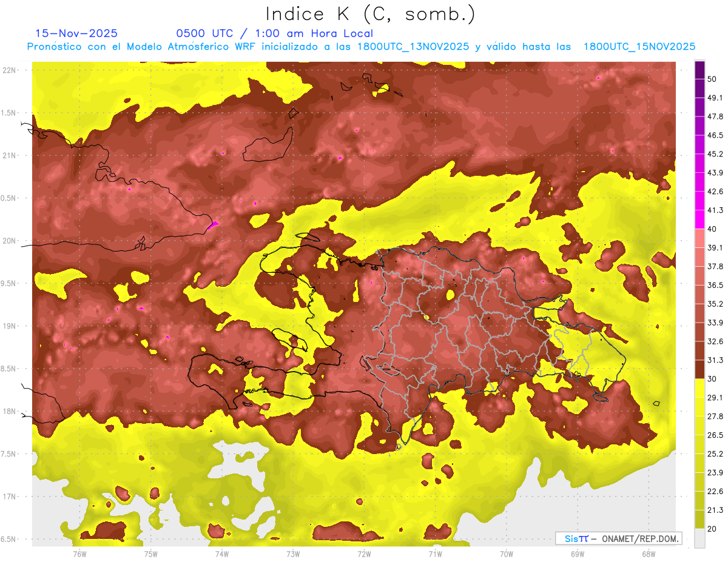Click the '21N' latitude label

pyautogui.click(x=10, y=155)
